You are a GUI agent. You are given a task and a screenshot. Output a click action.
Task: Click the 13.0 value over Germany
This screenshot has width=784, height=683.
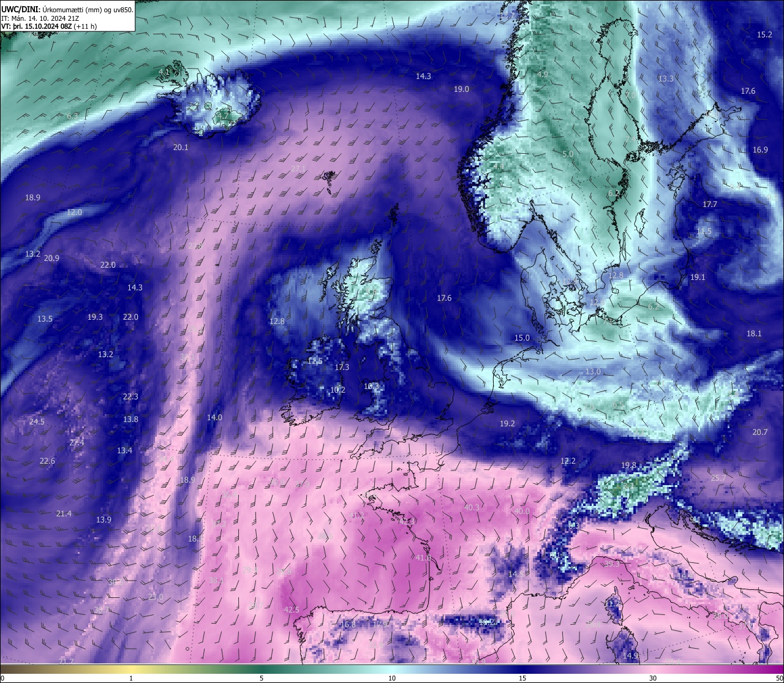tap(593, 372)
